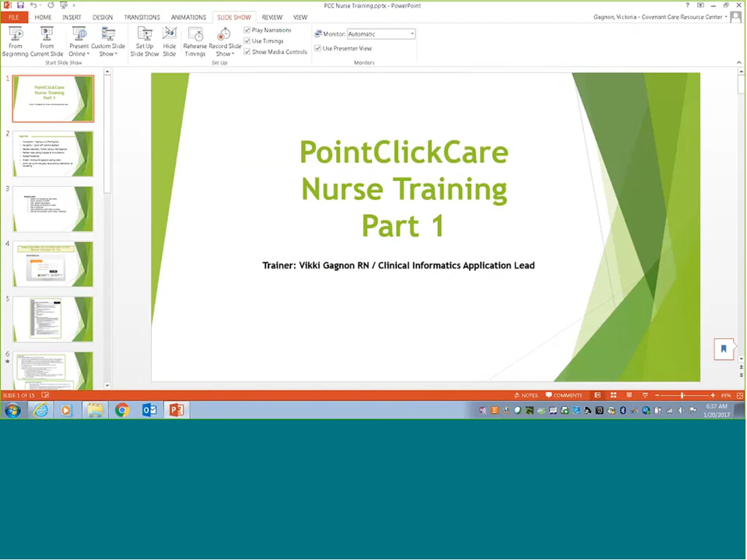Open Set Up Slide Show dialog
This screenshot has width=747, height=560.
pos(144,41)
